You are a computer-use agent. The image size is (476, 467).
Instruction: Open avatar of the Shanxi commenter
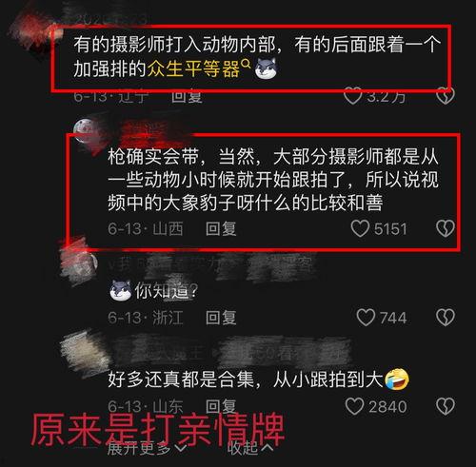coord(85,130)
